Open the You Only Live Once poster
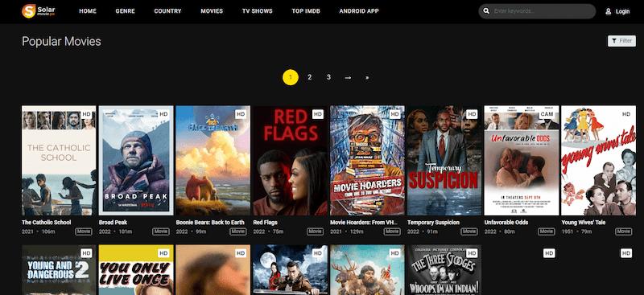Screen dimensions: 644x295 pyautogui.click(x=136, y=270)
